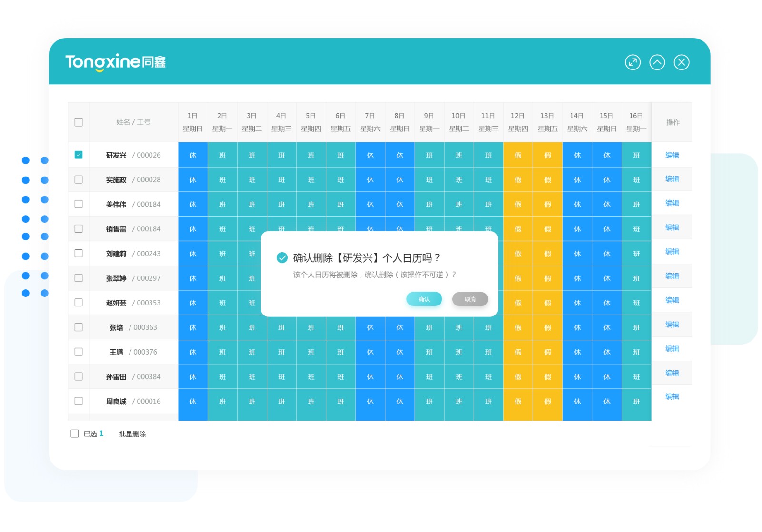Click 休 cell on 1日 for 姜伟伟
The height and width of the screenshot is (532, 762).
[x=192, y=204]
